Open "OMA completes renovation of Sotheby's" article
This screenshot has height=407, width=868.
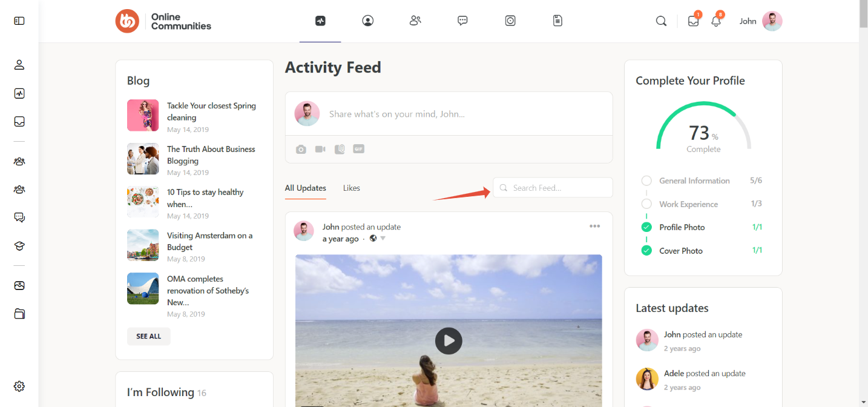[x=208, y=291]
